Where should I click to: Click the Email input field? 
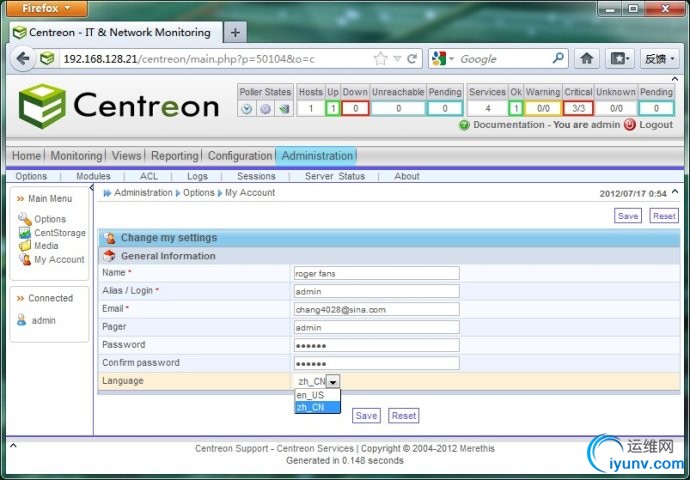(x=377, y=309)
